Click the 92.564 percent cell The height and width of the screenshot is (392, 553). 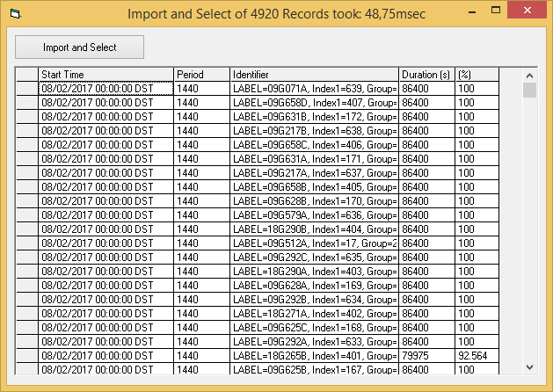tap(477, 356)
